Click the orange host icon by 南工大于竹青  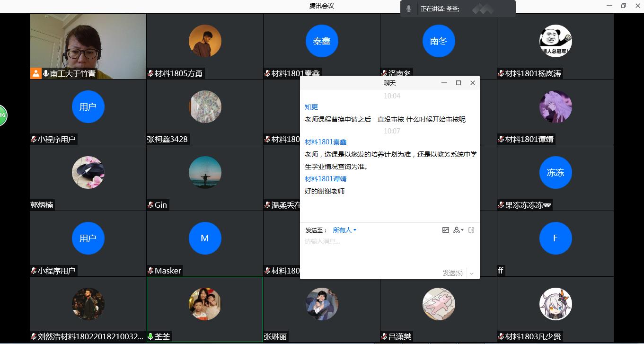[x=36, y=73]
